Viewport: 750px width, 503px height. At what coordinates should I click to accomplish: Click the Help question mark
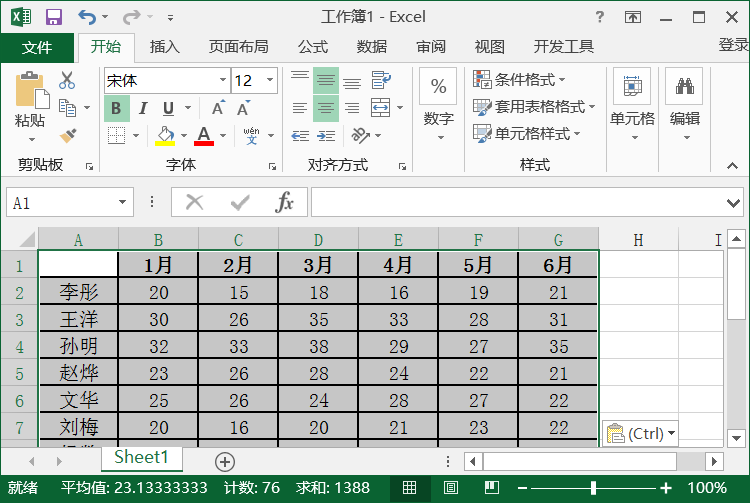(600, 17)
